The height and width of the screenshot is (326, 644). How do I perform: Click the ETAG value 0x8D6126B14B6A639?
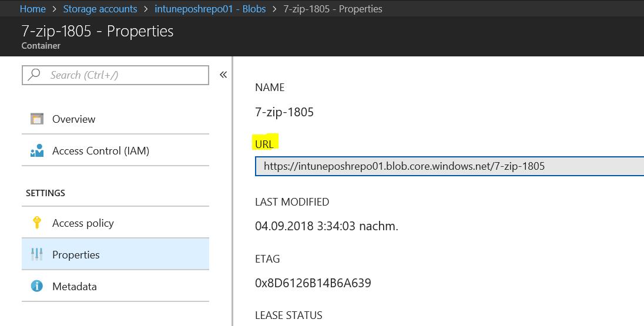313,283
